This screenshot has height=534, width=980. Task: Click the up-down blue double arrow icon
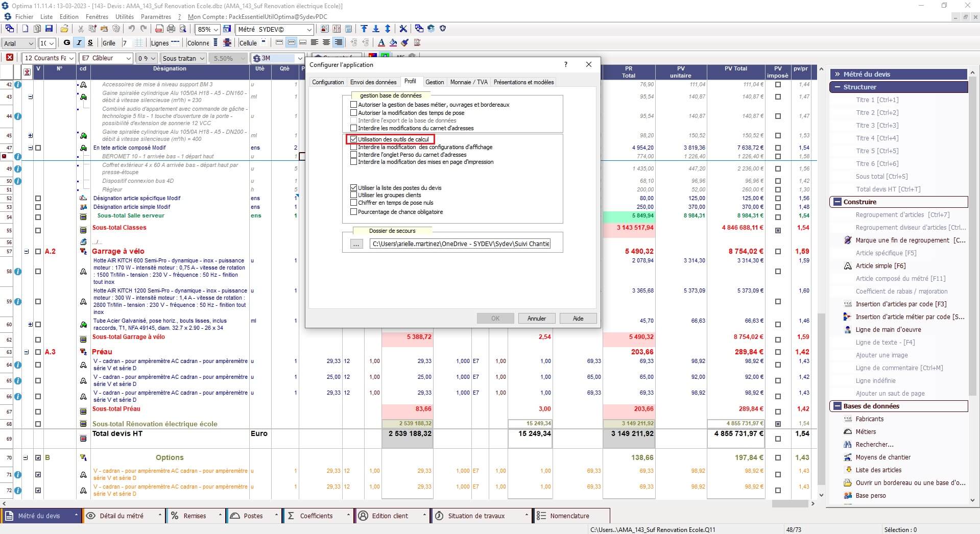[x=388, y=29]
